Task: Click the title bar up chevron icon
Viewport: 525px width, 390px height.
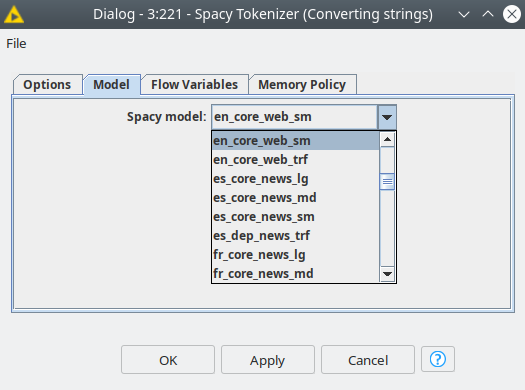Action: point(488,14)
